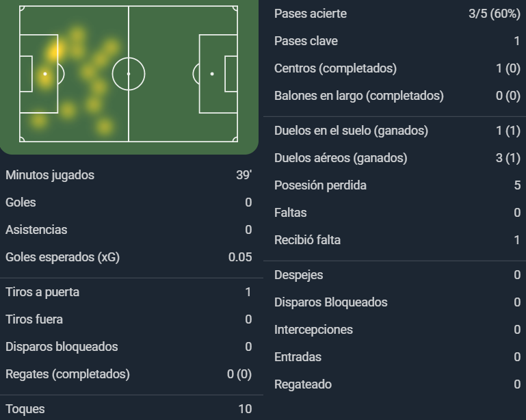
Task: Click Centros (completados) label
Action: pyautogui.click(x=335, y=68)
